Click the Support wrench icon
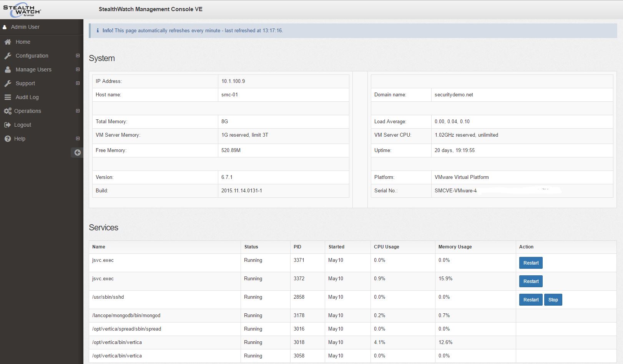 click(x=8, y=83)
